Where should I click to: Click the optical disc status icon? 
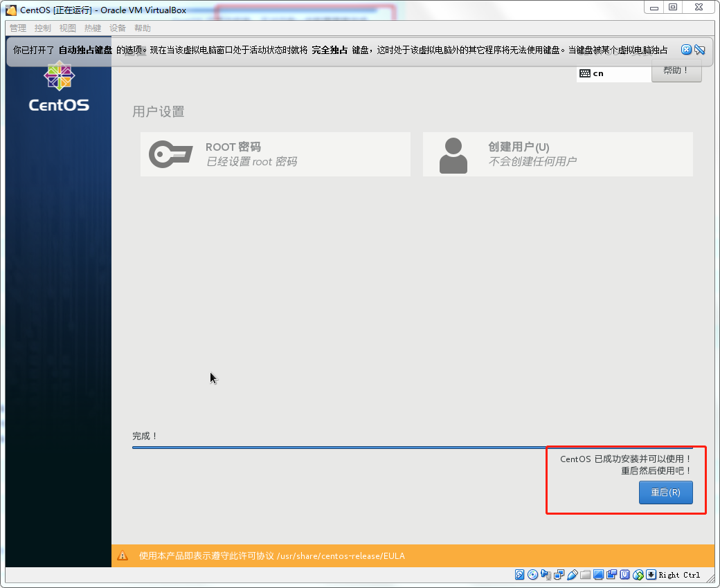532,575
